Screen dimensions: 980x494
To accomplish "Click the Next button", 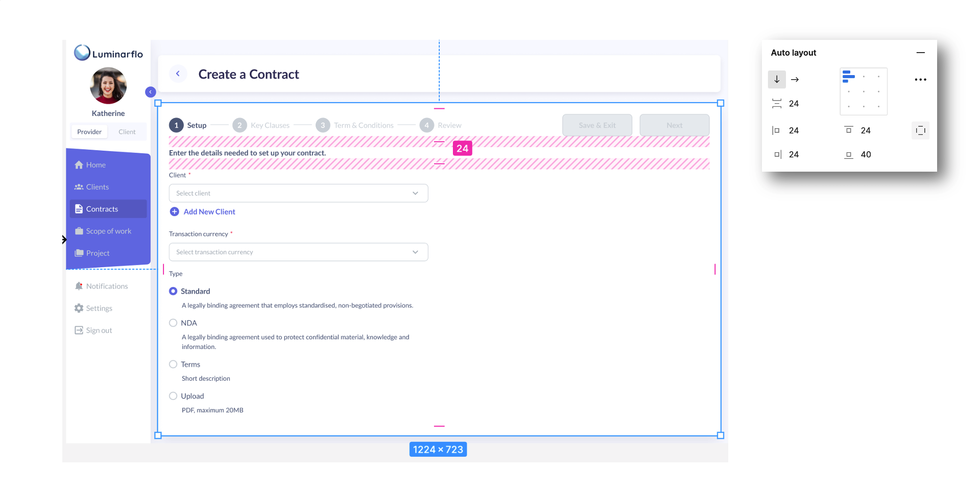I will point(674,125).
